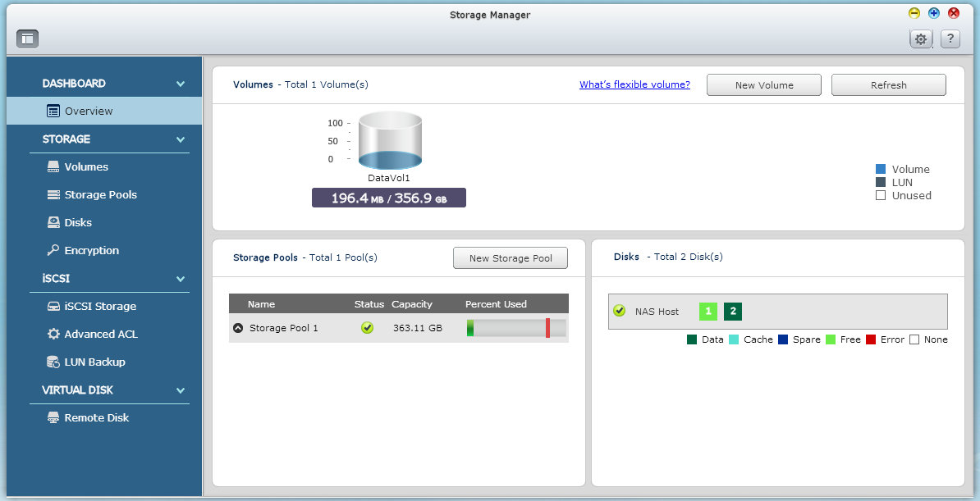
Task: Click the New Storage Pool button
Action: tap(511, 258)
